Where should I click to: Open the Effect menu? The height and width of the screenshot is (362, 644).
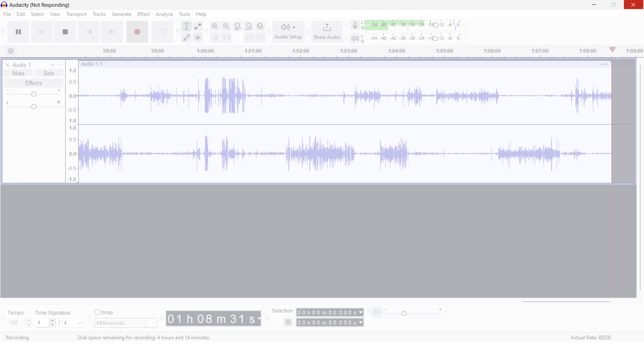143,14
